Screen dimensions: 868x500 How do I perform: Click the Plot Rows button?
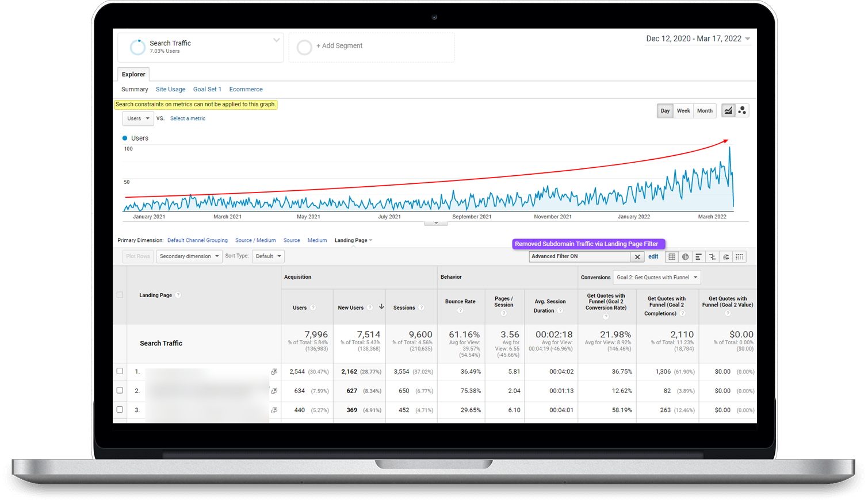pos(138,256)
